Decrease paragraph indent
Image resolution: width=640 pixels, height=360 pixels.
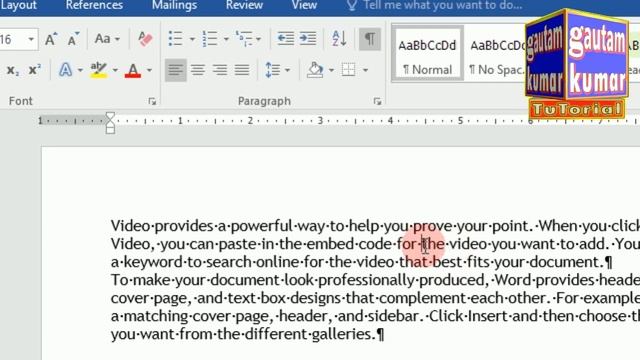tap(285, 39)
